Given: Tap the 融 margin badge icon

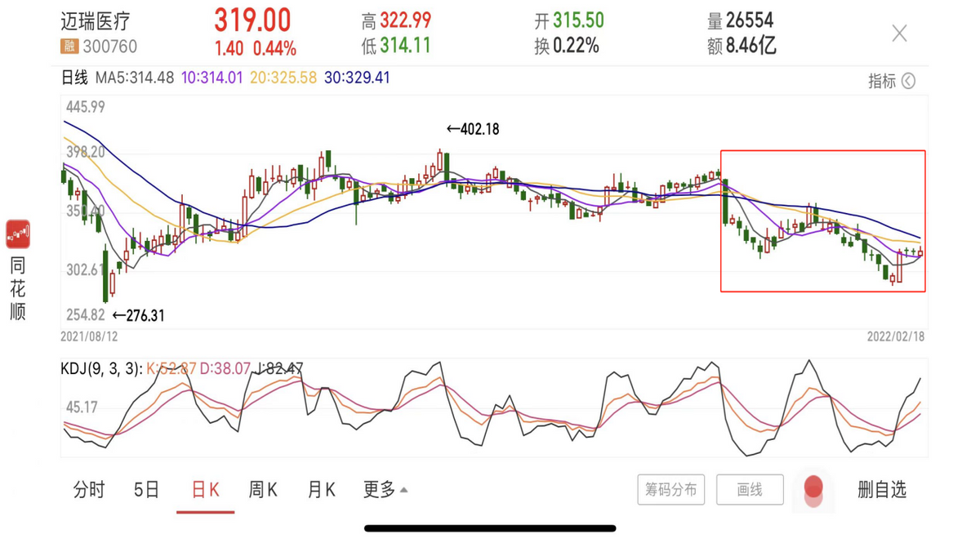Looking at the screenshot, I should [69, 47].
